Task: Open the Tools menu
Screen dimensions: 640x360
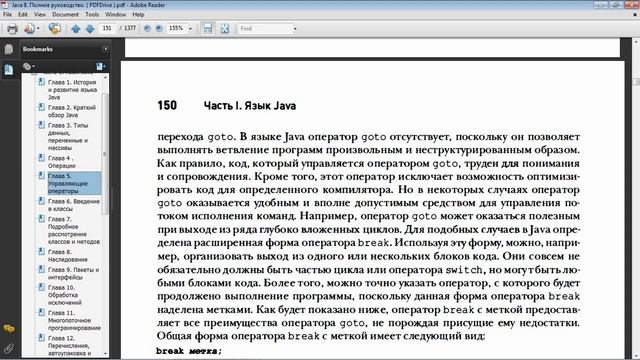Action: pos(92,14)
